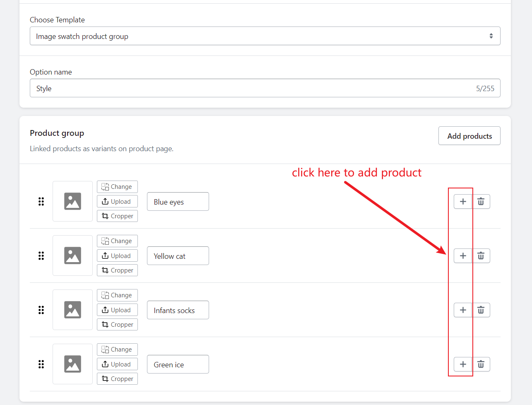Grab the drag handle for Blue eyes

(41, 202)
